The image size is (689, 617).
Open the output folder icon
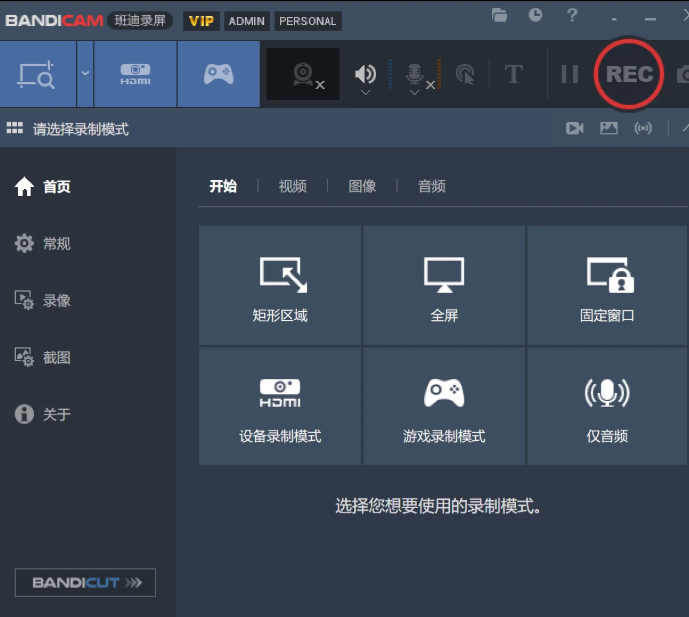(499, 16)
